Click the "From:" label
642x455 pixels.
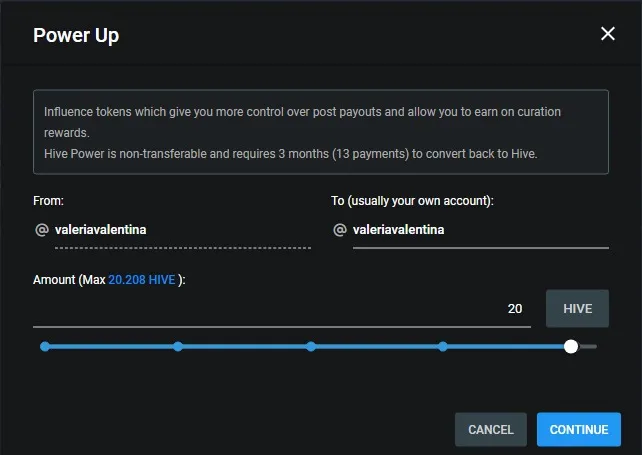point(48,201)
